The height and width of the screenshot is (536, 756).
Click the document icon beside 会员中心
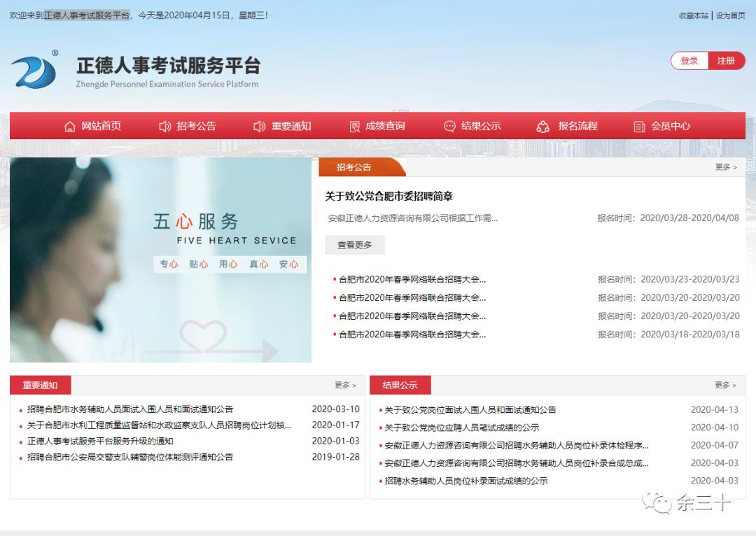[x=638, y=126]
